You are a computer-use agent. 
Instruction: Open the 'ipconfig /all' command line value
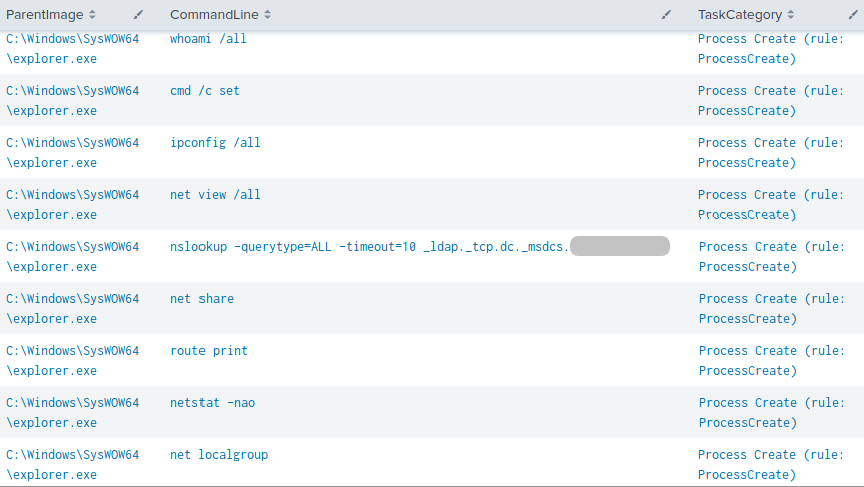[x=215, y=143]
